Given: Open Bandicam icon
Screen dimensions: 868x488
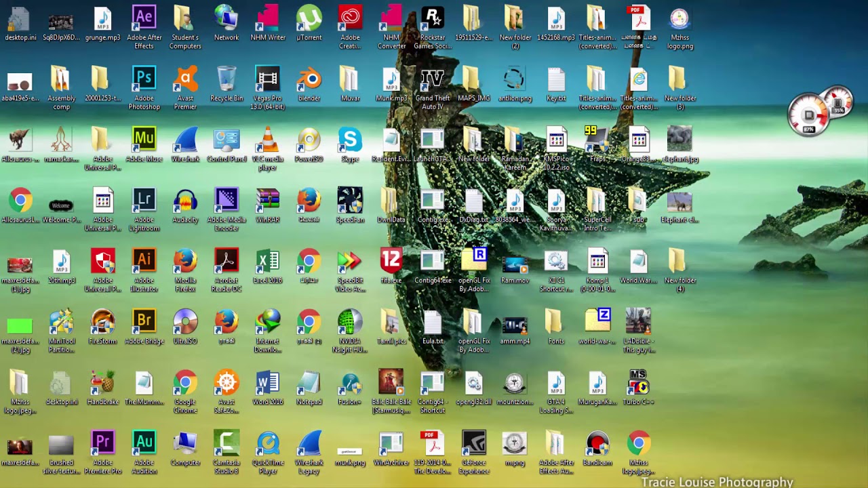Looking at the screenshot, I should tap(597, 448).
